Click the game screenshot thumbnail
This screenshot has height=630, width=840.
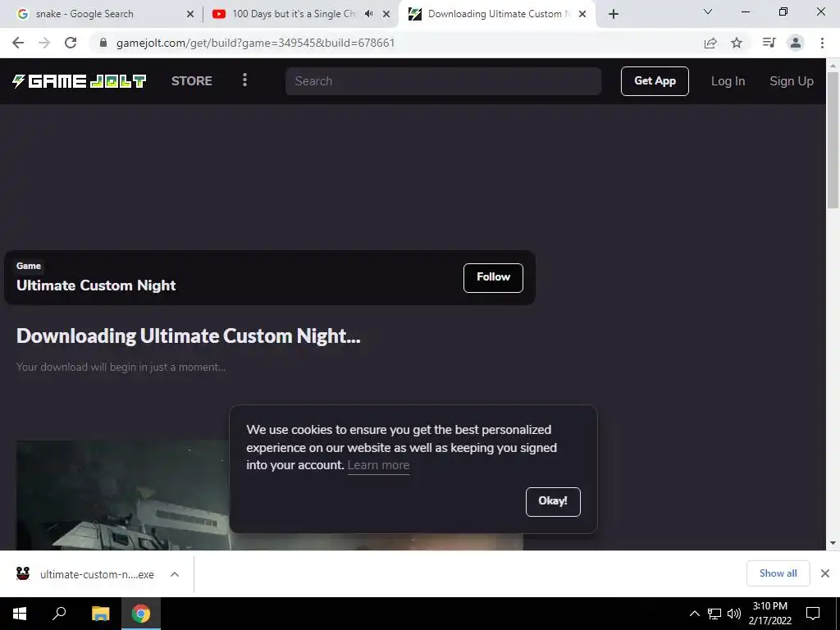(x=123, y=495)
